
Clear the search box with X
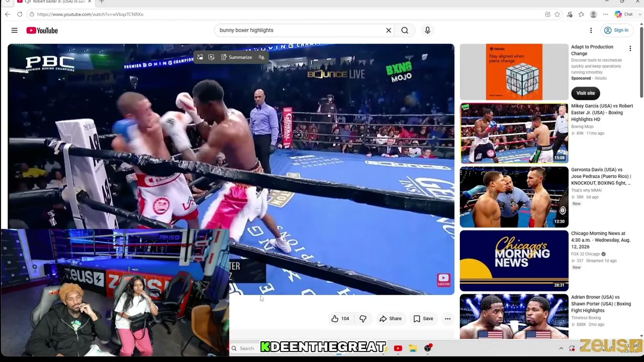[x=388, y=30]
